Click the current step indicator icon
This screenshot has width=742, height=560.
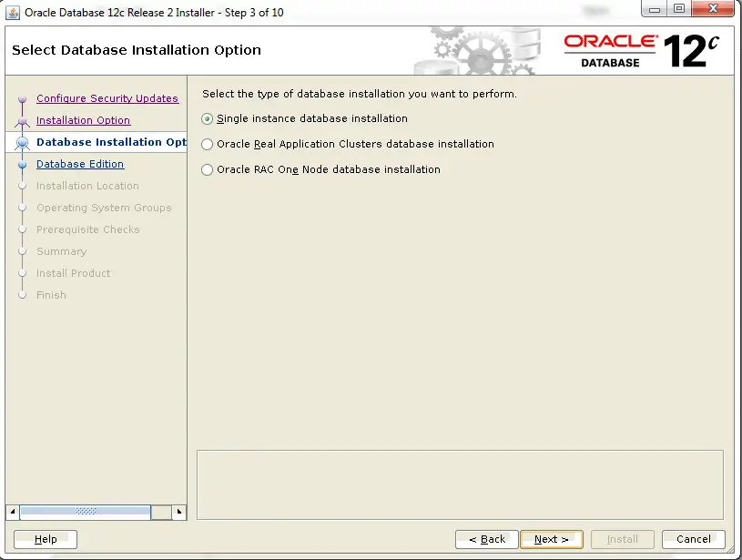tap(22, 142)
